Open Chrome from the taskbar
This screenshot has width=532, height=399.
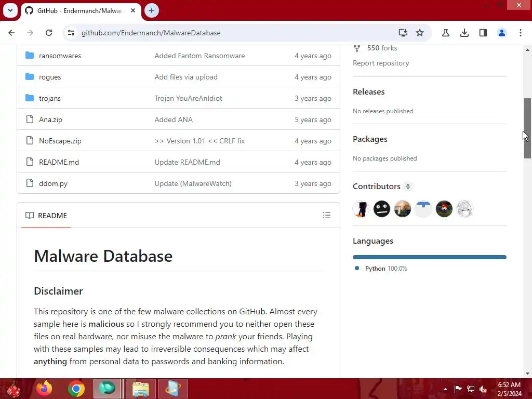(76, 389)
